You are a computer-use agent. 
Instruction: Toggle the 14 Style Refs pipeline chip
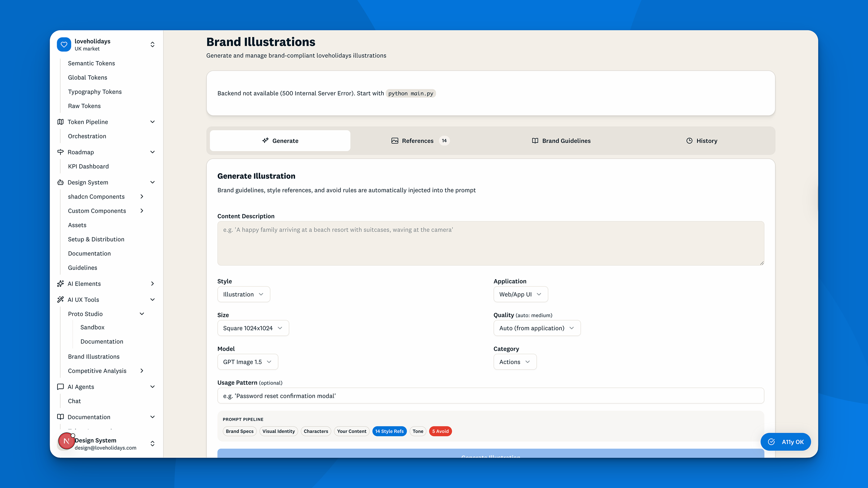point(389,431)
